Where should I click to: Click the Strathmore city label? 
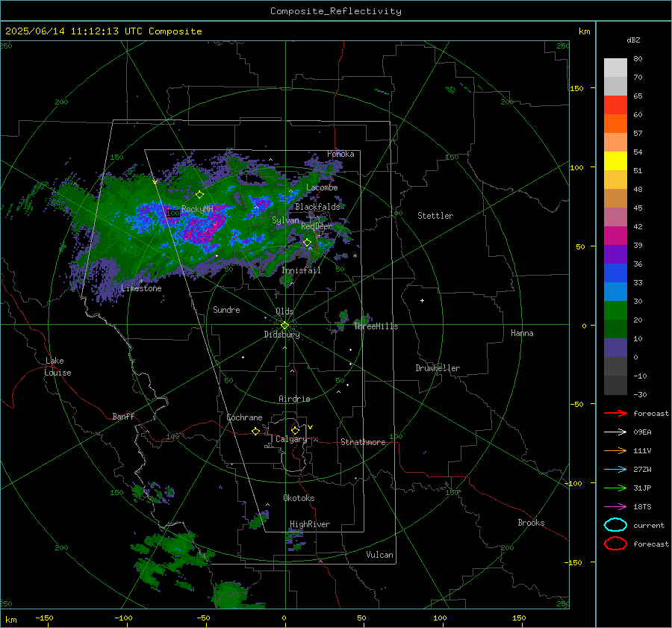point(363,442)
